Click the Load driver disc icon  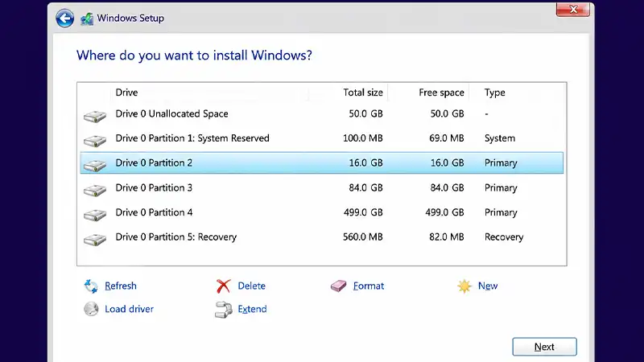coord(91,309)
